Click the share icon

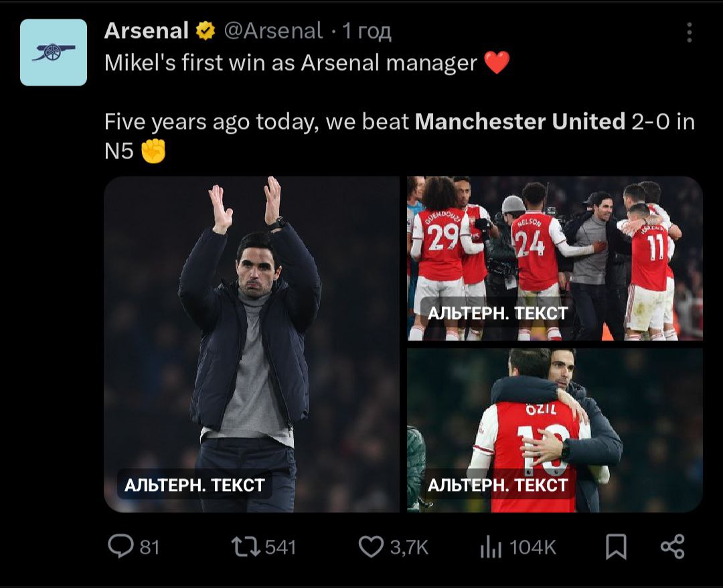pos(672,547)
